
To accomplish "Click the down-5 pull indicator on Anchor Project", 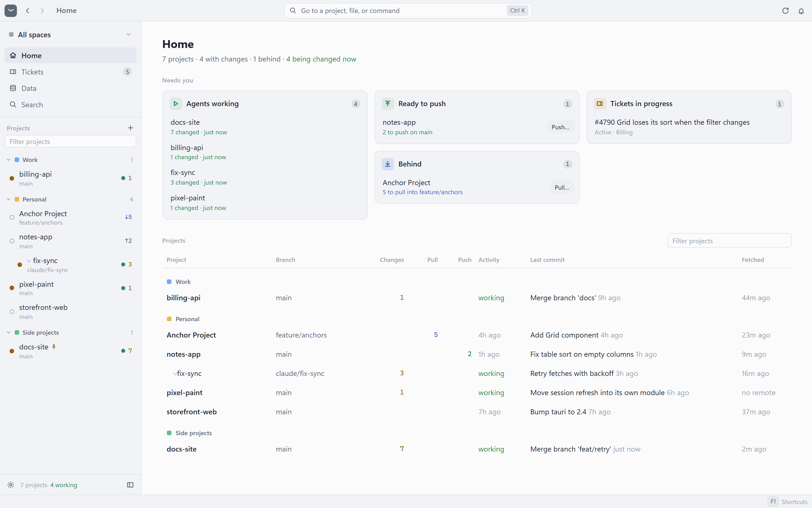I will pos(128,217).
